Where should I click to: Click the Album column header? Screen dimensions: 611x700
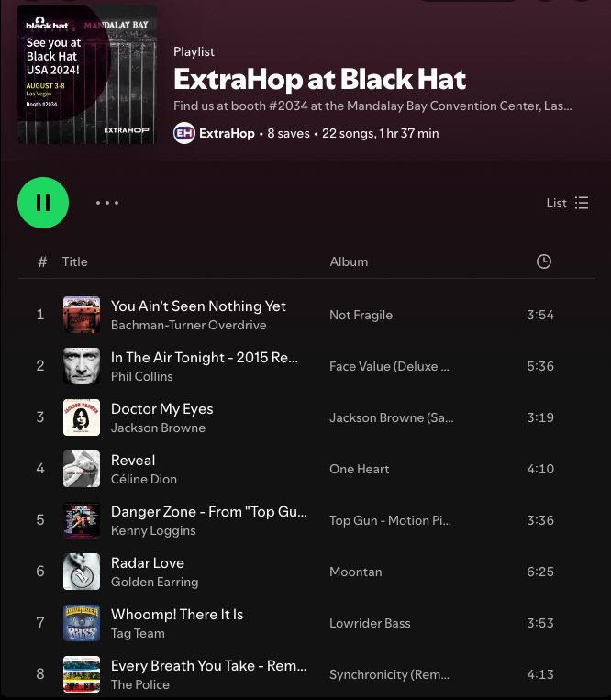pos(349,261)
